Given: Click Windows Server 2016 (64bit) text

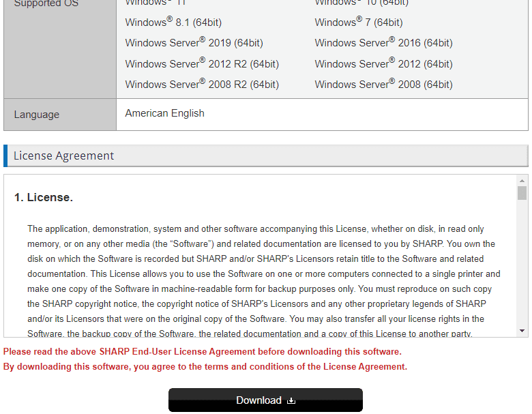Looking at the screenshot, I should click(x=383, y=43).
